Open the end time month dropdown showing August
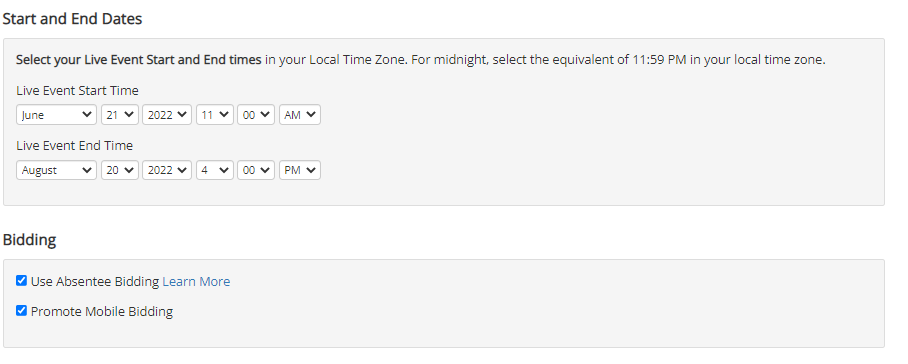This screenshot has height=364, width=908. tap(56, 170)
